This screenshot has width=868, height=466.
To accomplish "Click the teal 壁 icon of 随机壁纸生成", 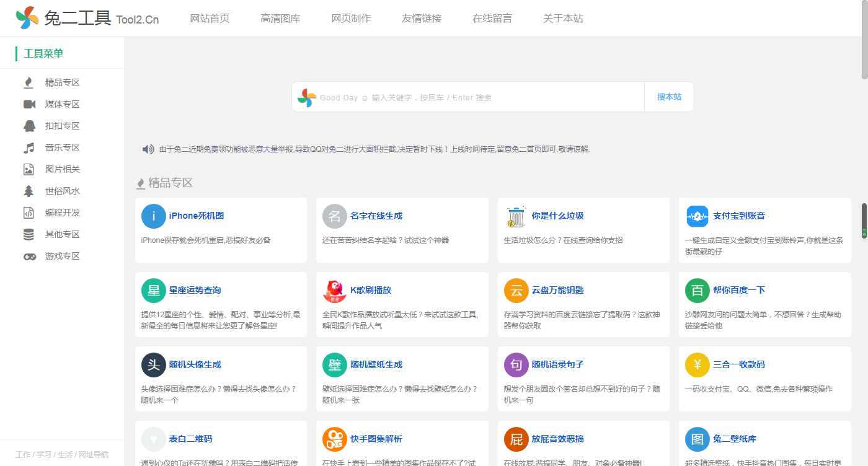I will 334,365.
